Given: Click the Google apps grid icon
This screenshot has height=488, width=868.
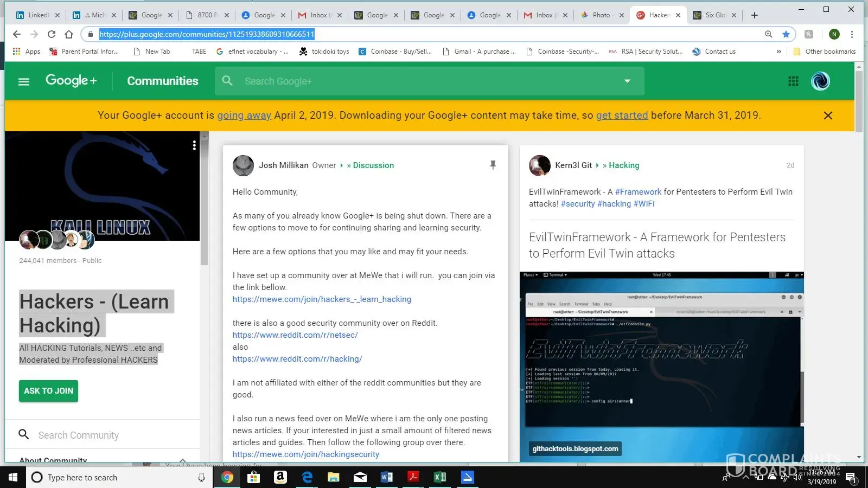Looking at the screenshot, I should tap(793, 81).
